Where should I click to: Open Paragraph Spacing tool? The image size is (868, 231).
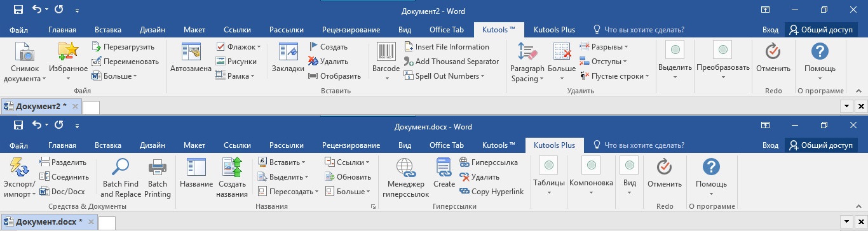point(528,62)
